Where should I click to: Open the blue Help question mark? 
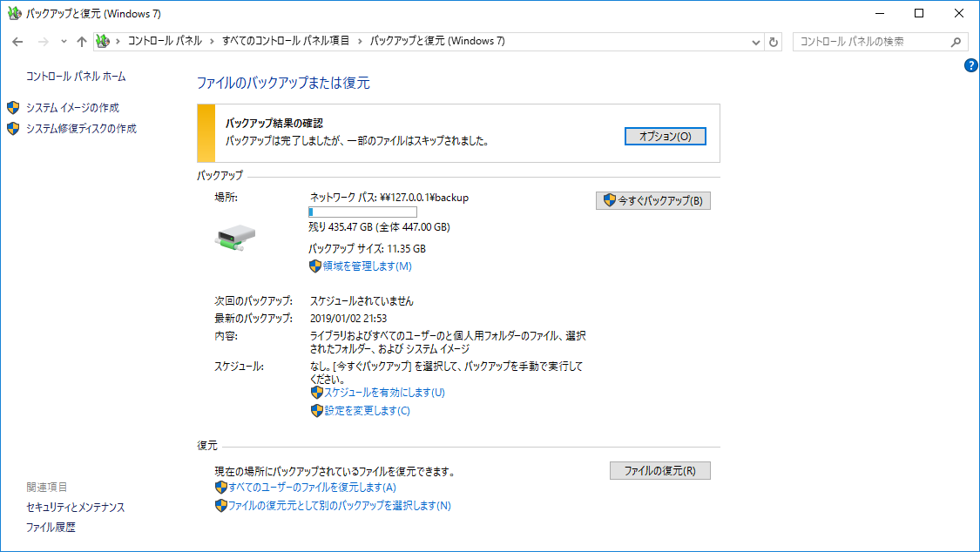[x=970, y=65]
